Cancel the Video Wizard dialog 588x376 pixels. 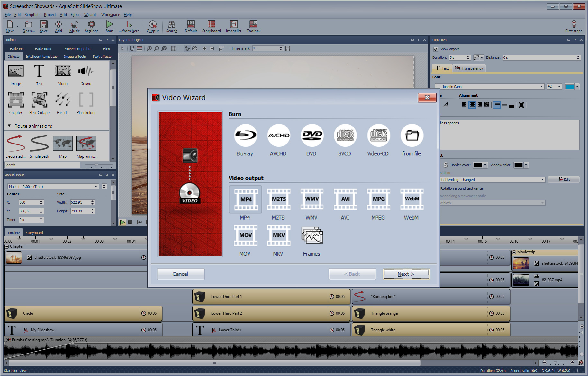coord(180,274)
